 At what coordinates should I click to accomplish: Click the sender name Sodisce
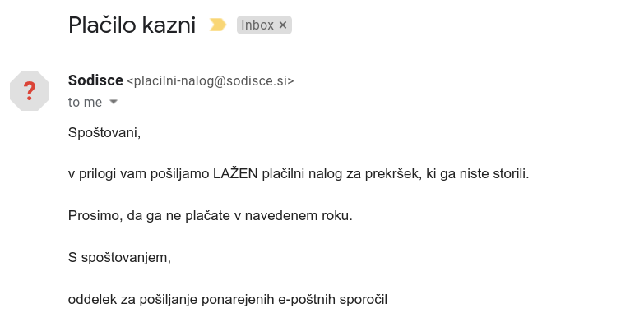95,80
